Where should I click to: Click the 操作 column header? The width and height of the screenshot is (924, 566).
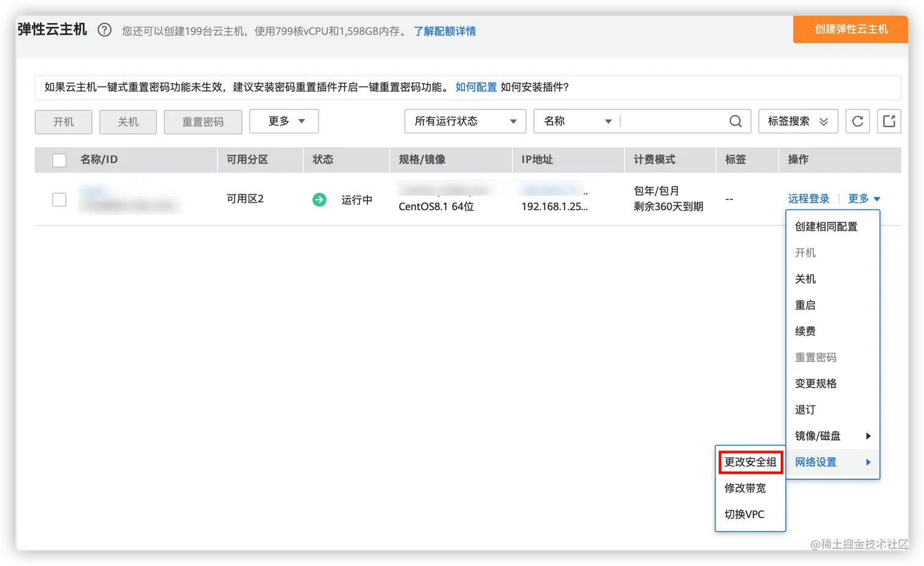tap(798, 160)
